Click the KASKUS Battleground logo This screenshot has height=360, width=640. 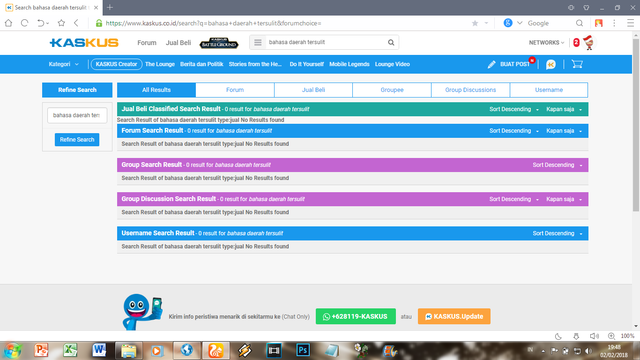pyautogui.click(x=219, y=43)
